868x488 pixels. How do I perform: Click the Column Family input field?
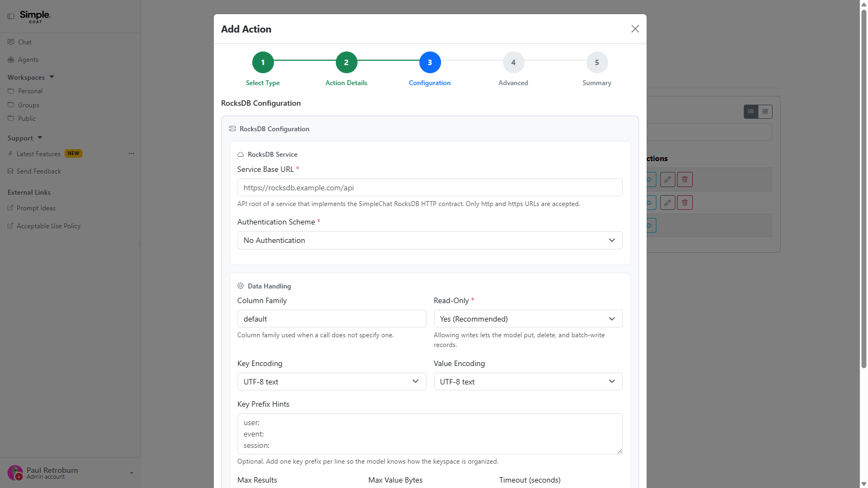[x=331, y=319]
